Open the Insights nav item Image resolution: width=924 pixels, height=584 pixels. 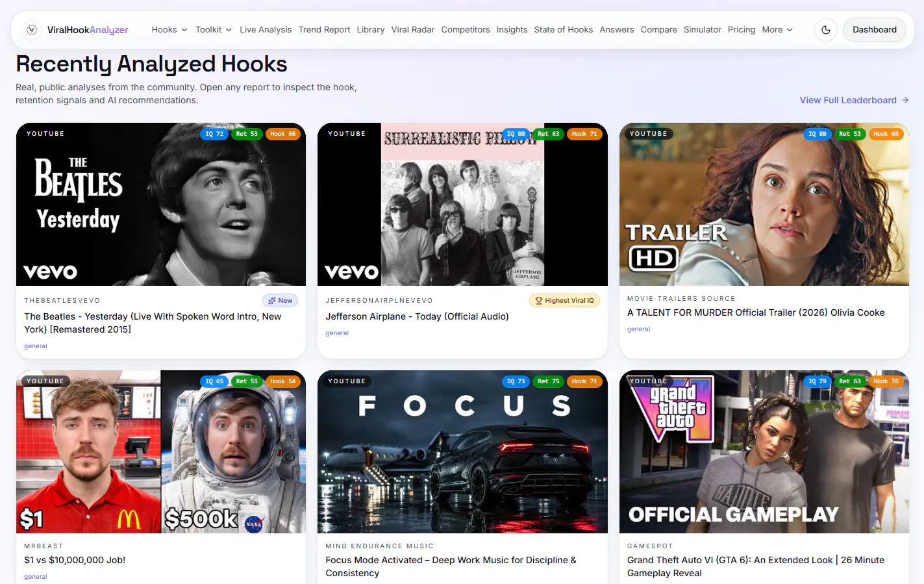[x=512, y=30]
